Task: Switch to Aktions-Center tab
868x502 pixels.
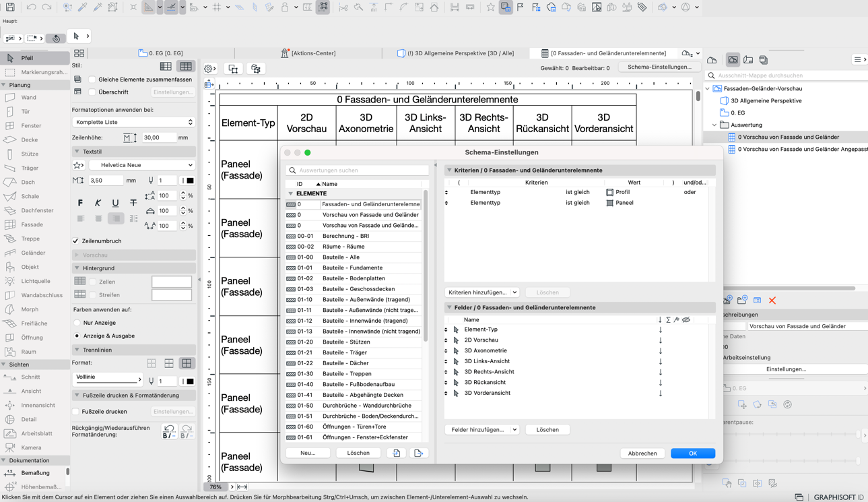Action: coord(308,53)
